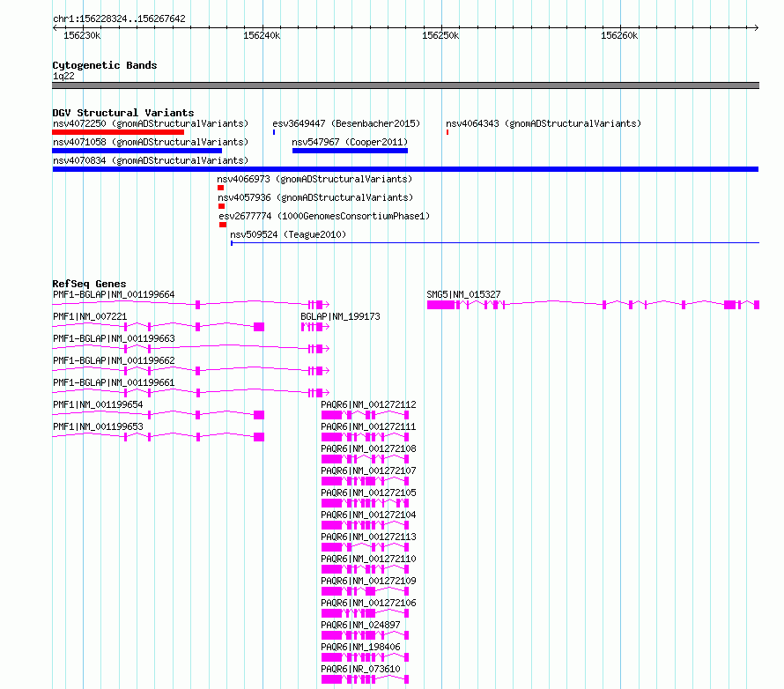
Task: Select the thin blue nsv509524 variant line
Action: click(x=495, y=243)
